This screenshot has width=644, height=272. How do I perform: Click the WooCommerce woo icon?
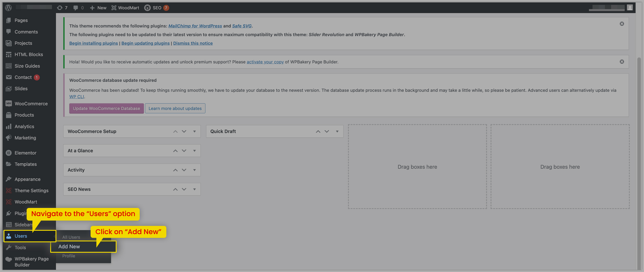[9, 103]
